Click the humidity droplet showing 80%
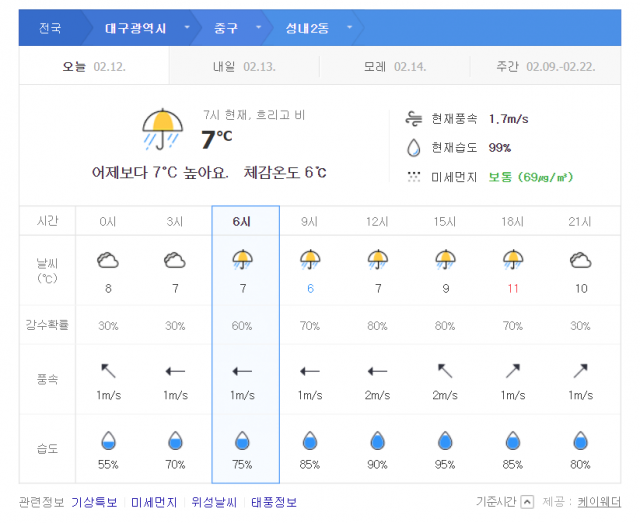Image resolution: width=640 pixels, height=523 pixels. pos(580,441)
